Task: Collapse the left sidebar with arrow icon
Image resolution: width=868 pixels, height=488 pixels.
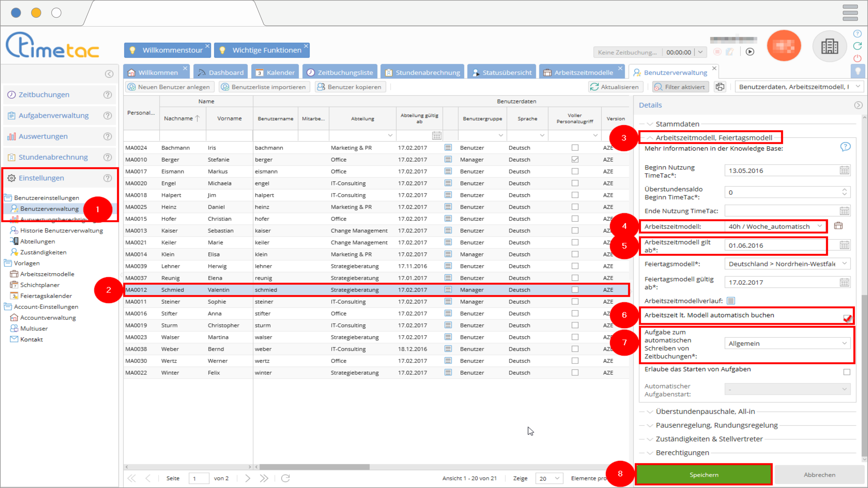Action: click(109, 74)
